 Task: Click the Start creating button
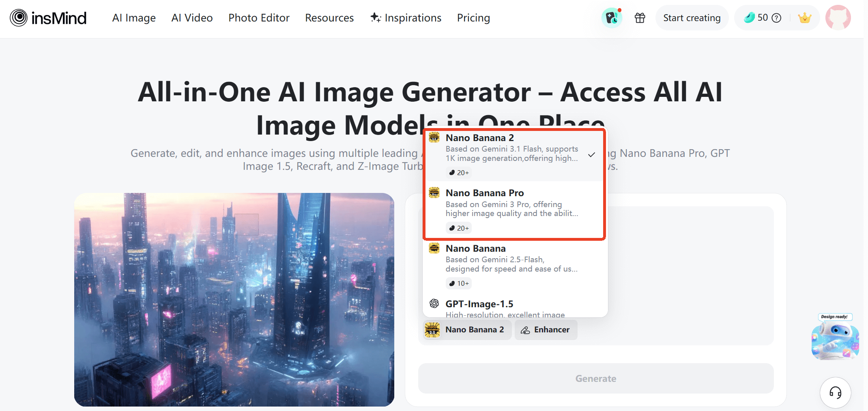(x=692, y=17)
